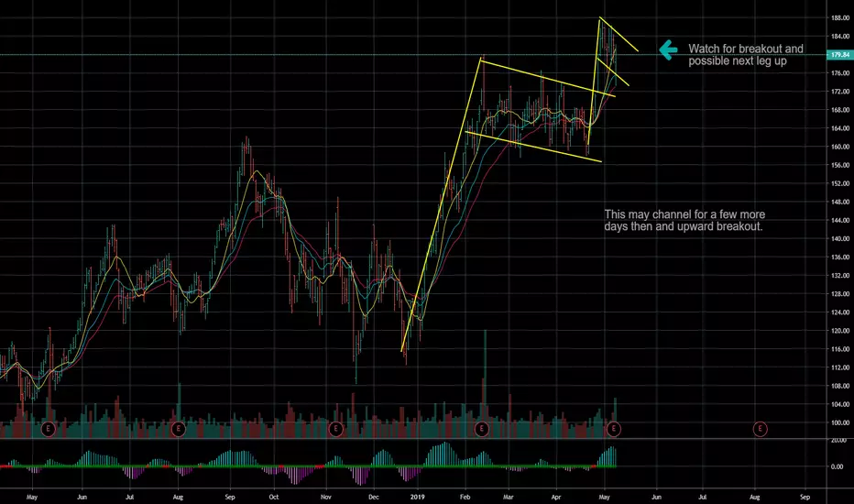Click the earnings E marker above Nov

pos(335,429)
